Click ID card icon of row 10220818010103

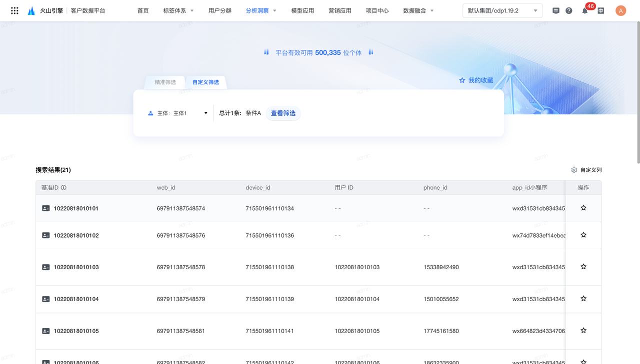click(46, 267)
